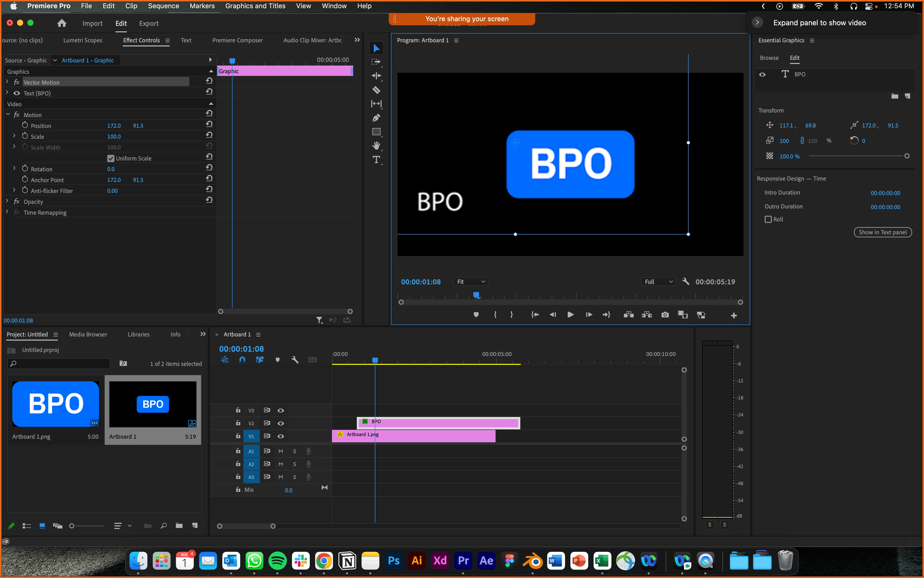Create new layer in Essential Graphics
The image size is (924, 578).
[907, 96]
